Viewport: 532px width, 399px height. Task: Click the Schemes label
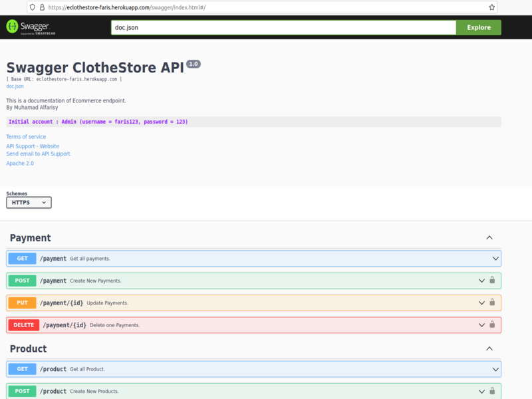coord(17,194)
